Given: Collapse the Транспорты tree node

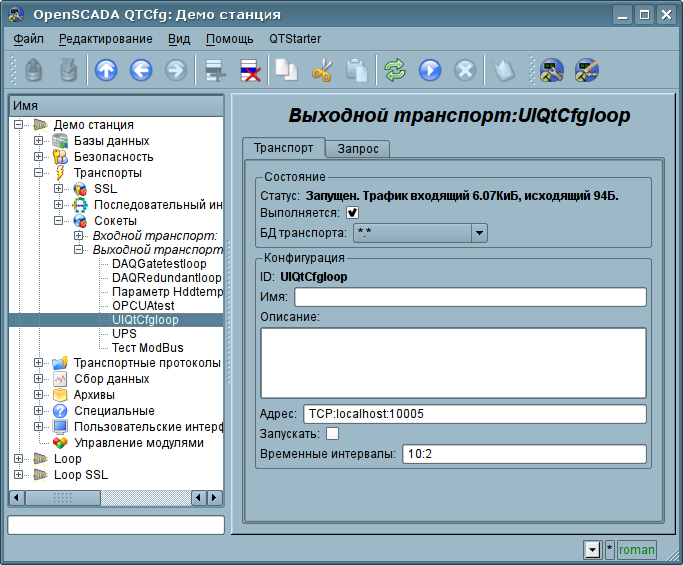Looking at the screenshot, I should click(x=38, y=173).
